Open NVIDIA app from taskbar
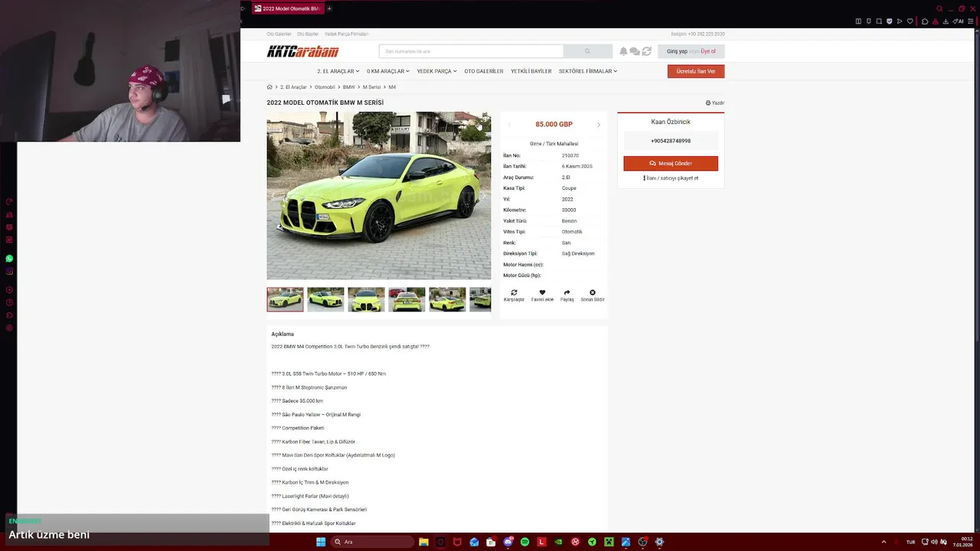This screenshot has height=551, width=980. [558, 542]
